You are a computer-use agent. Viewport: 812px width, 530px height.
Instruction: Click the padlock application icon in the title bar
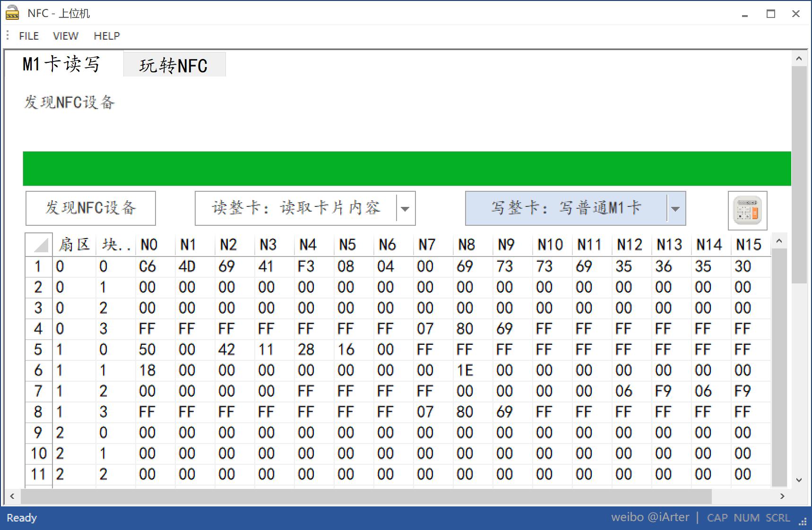12,13
